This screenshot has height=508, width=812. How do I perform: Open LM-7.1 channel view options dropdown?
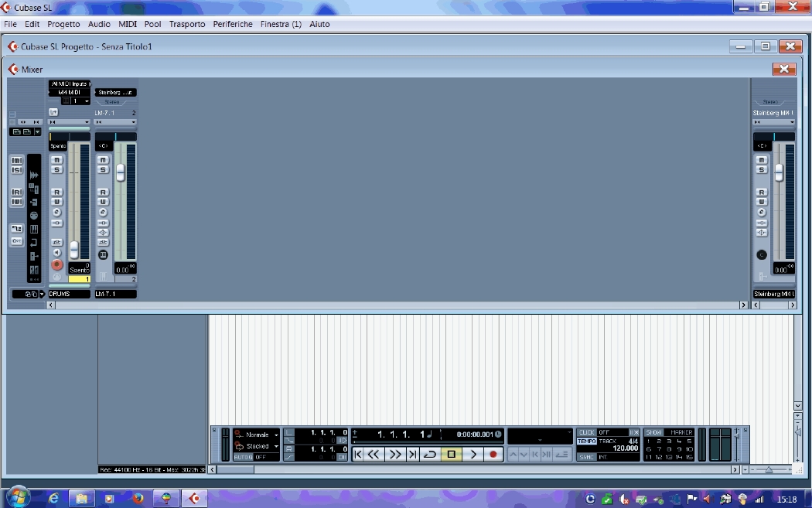pyautogui.click(x=133, y=122)
